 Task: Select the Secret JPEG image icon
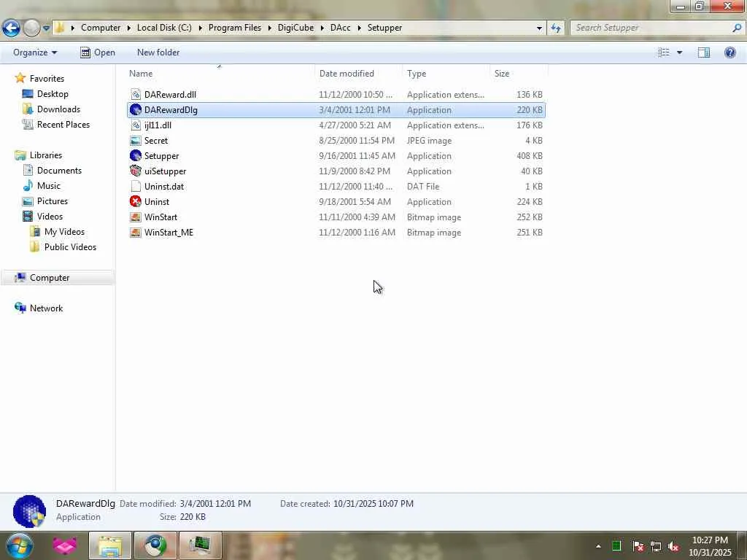136,141
